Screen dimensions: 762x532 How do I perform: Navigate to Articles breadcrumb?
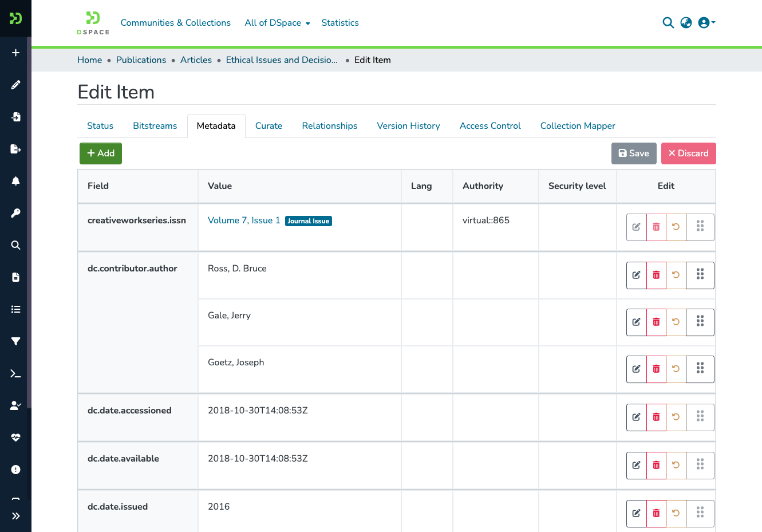(x=196, y=60)
